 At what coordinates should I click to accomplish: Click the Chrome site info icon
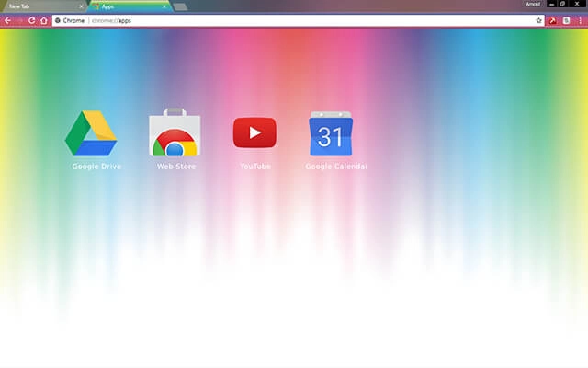coord(58,20)
